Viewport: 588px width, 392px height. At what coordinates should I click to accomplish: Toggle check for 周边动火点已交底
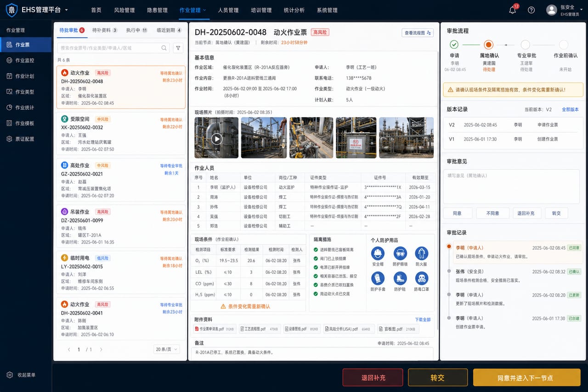pos(316,294)
